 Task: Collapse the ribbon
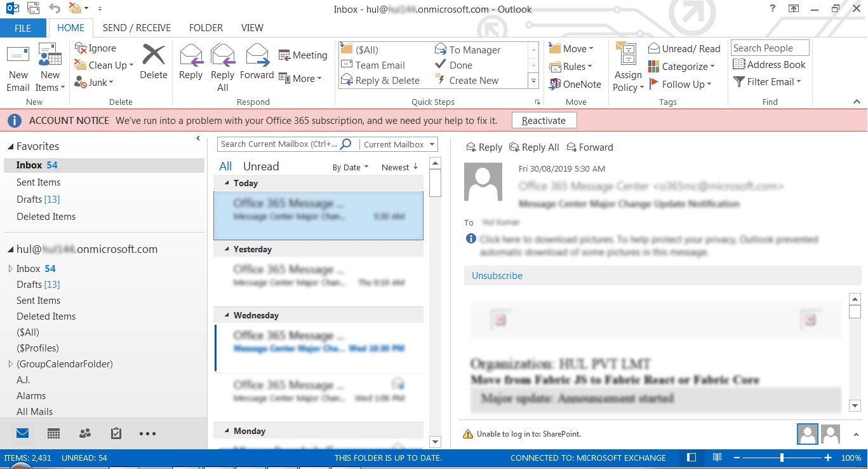click(x=857, y=102)
